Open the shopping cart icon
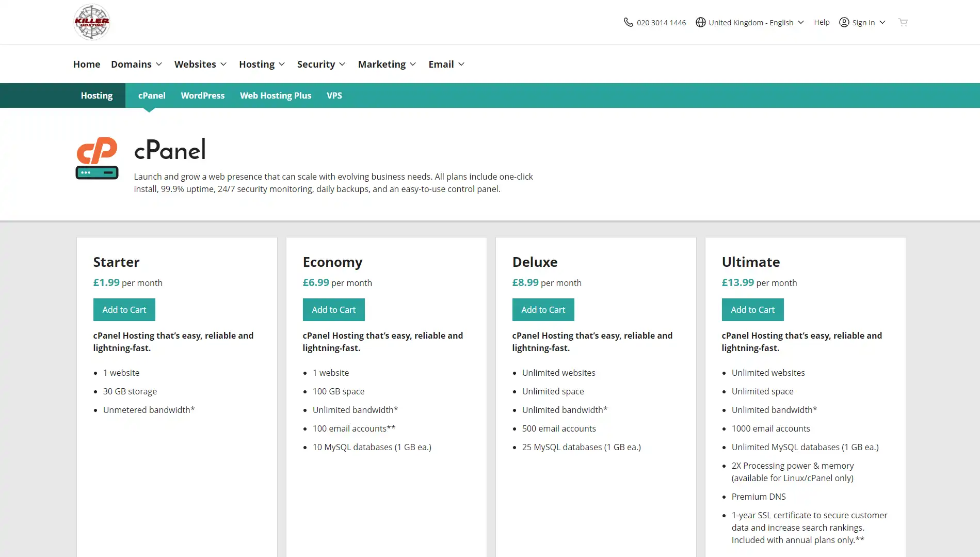 tap(903, 22)
